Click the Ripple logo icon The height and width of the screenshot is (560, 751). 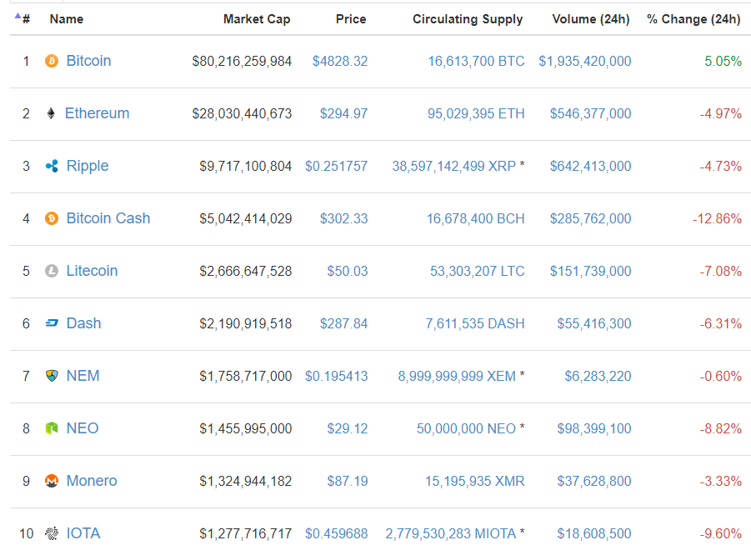(52, 166)
